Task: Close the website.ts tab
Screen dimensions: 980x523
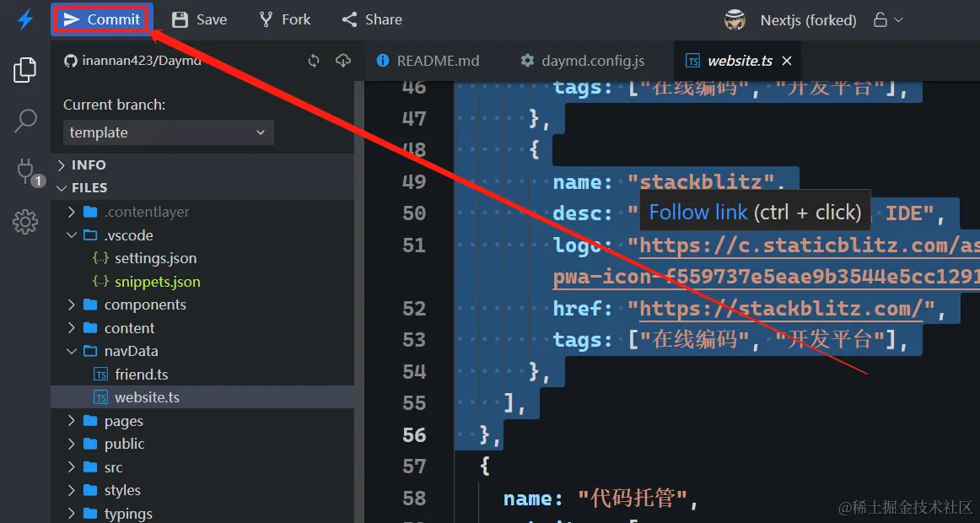Action: [x=787, y=61]
